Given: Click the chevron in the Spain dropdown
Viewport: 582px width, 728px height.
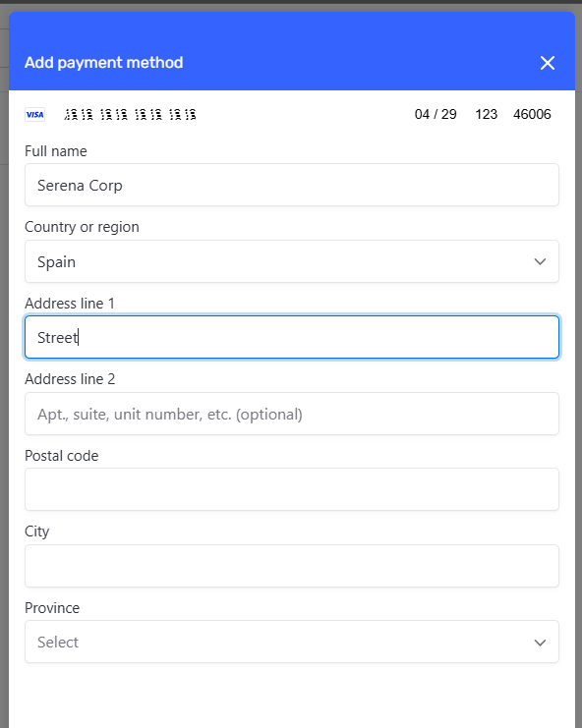Looking at the screenshot, I should coord(540,262).
